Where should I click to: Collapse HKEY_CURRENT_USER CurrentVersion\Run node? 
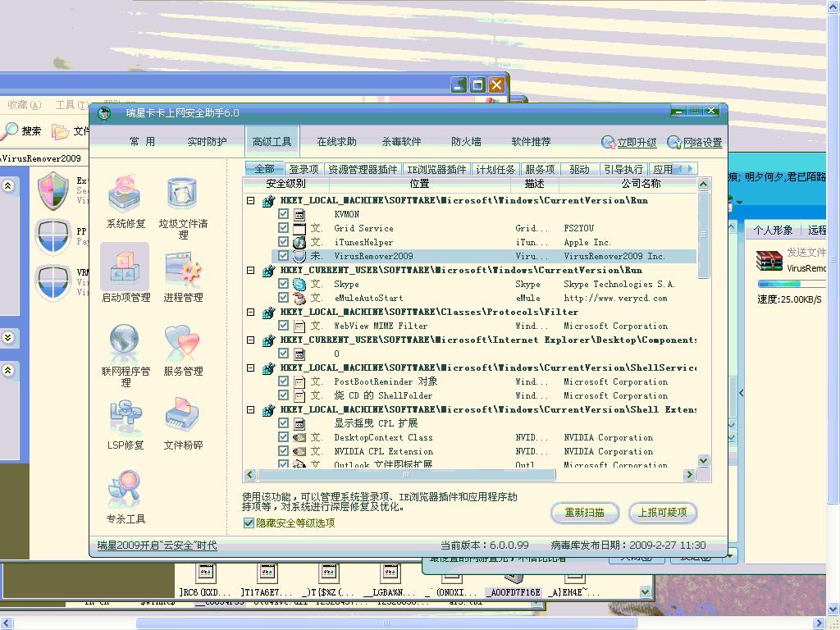tap(250, 270)
